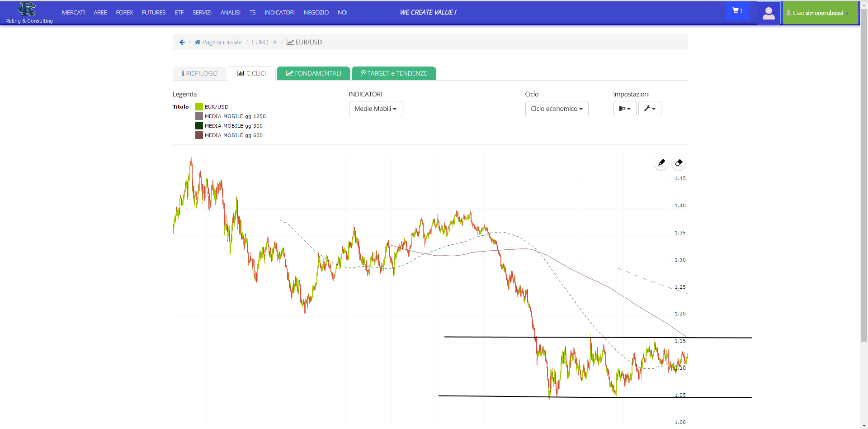This screenshot has width=868, height=429.
Task: Open the EURO FX breadcrumb link
Action: [264, 42]
